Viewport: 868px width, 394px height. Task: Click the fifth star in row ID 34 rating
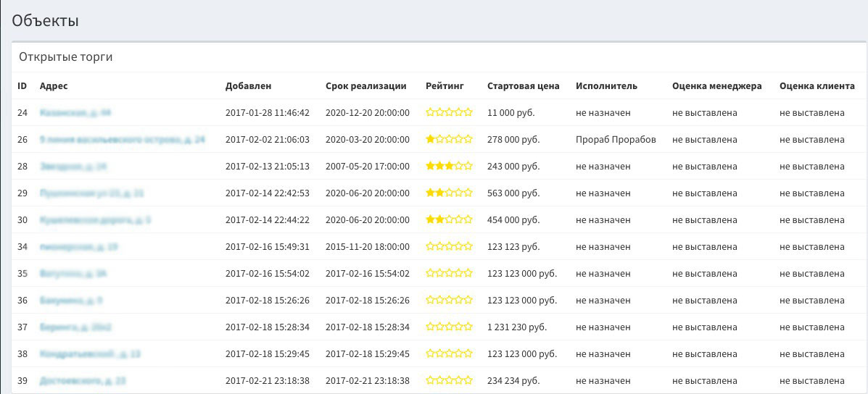pyautogui.click(x=468, y=246)
